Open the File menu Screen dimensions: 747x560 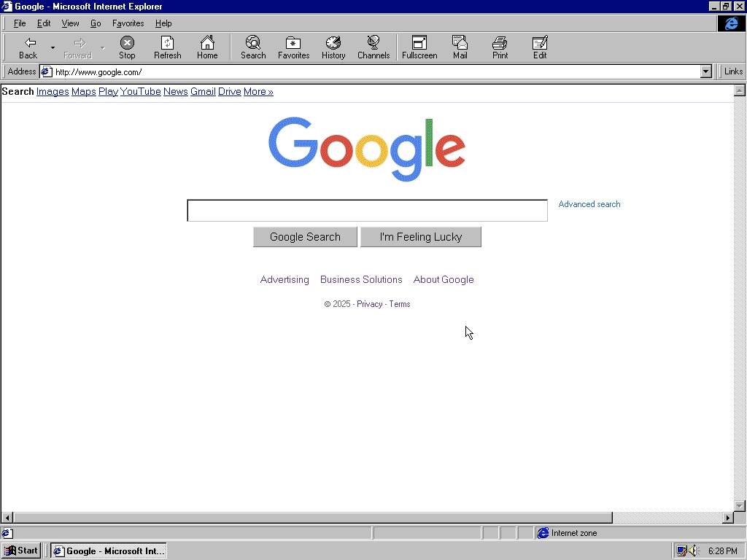click(x=20, y=23)
